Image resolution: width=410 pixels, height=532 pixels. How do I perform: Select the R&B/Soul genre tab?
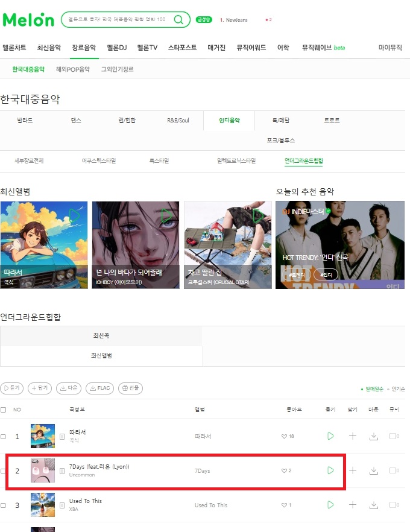178,121
